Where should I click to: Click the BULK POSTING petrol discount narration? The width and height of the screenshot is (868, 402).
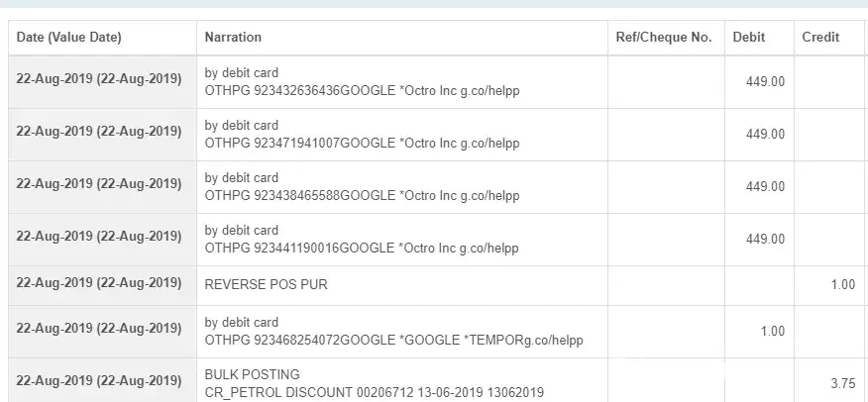[375, 384]
